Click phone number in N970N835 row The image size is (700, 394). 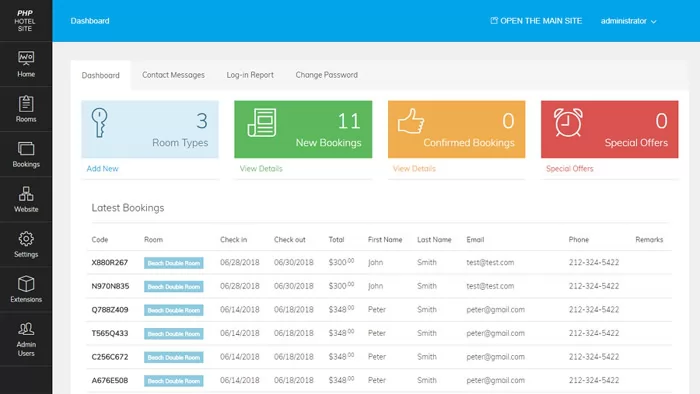(594, 286)
